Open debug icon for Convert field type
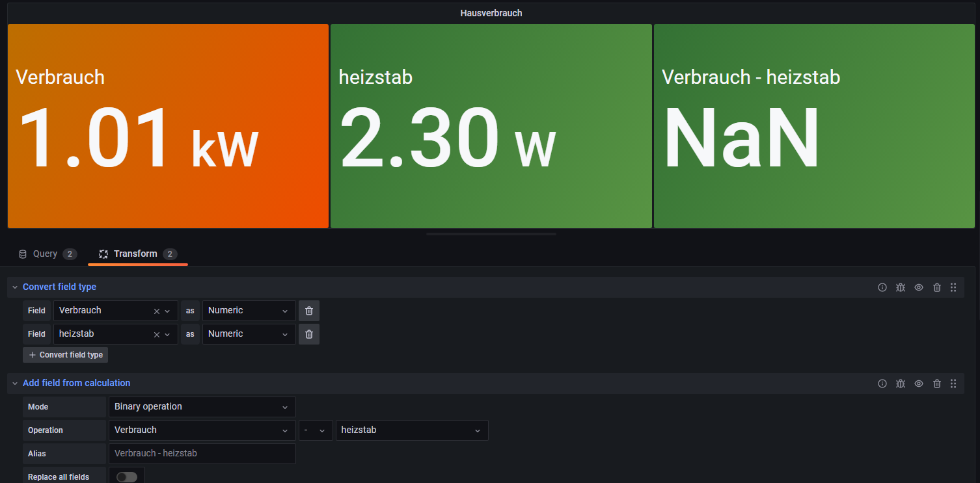This screenshot has height=483, width=980. point(901,287)
